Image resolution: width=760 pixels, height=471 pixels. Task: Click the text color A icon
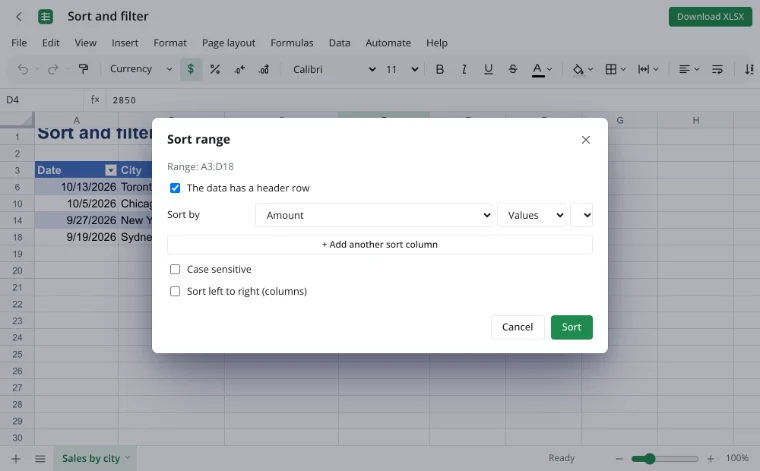click(x=538, y=69)
